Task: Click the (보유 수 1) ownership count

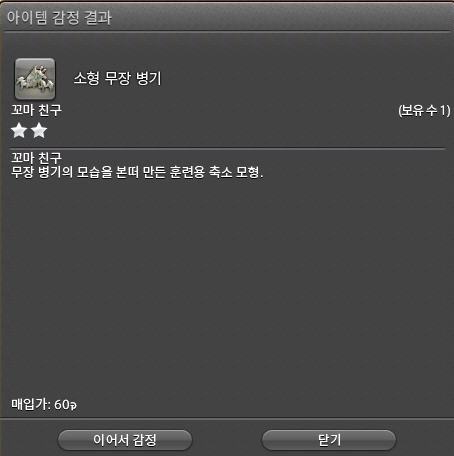Action: click(x=424, y=110)
